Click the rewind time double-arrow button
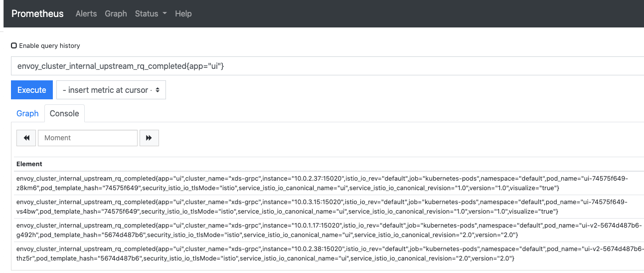The width and height of the screenshot is (644, 273). point(26,138)
